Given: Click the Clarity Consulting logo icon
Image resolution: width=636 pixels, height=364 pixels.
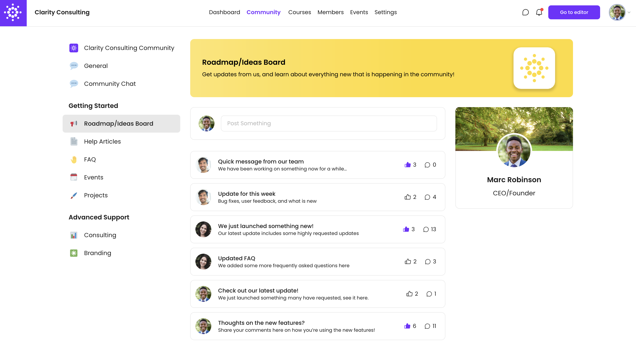Looking at the screenshot, I should [x=13, y=13].
